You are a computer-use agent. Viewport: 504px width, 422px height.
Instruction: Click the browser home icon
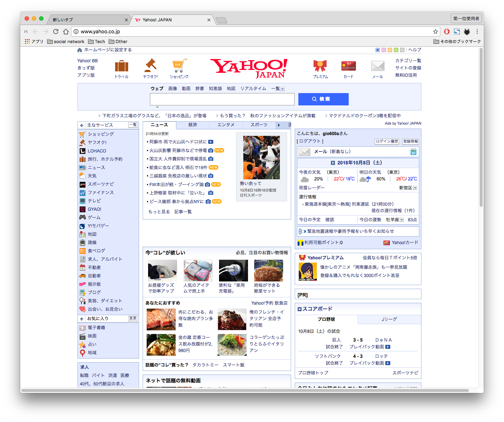pyautogui.click(x=66, y=32)
